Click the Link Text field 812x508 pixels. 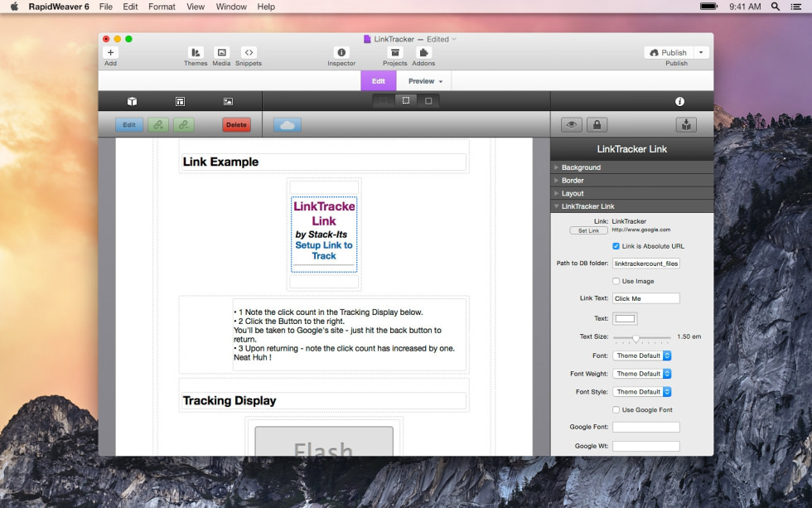tap(646, 299)
